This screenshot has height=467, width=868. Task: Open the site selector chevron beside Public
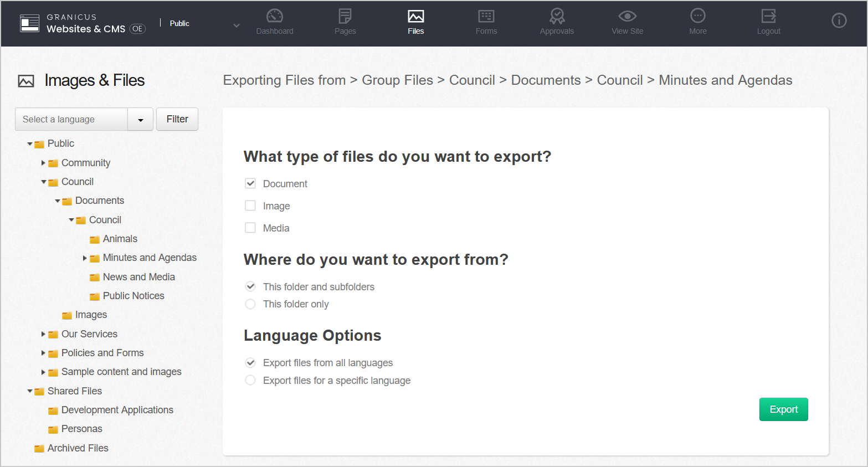coord(237,25)
